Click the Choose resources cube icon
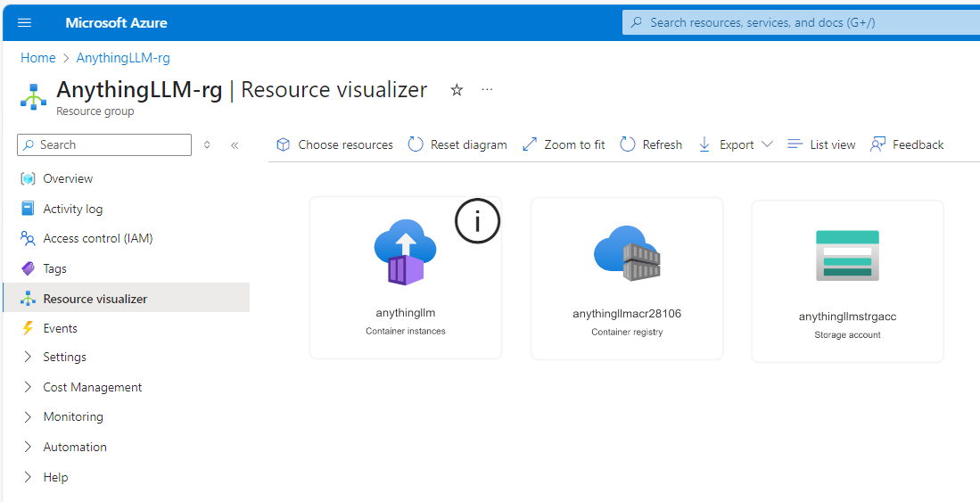 (x=284, y=144)
